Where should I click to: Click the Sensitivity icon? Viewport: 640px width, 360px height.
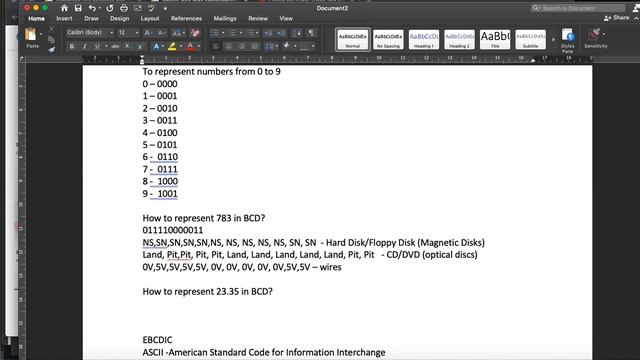pyautogui.click(x=595, y=38)
